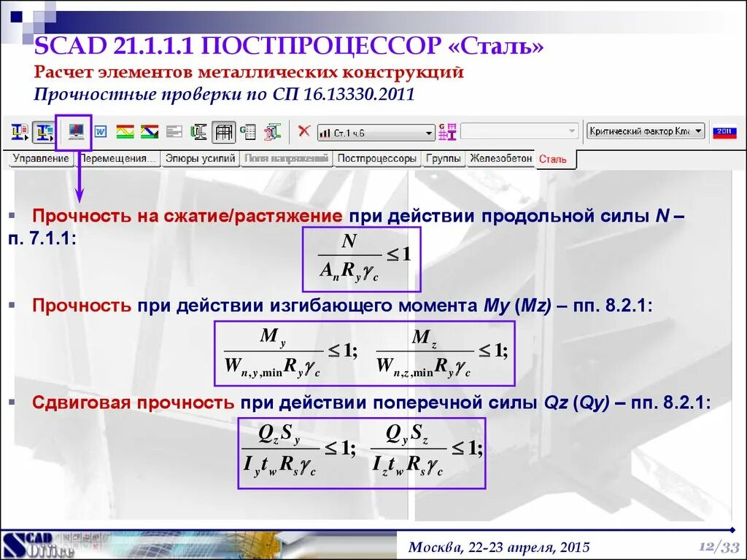Switch to the Перемещения tab
Image resolution: width=747 pixels, height=560 pixels.
(117, 158)
